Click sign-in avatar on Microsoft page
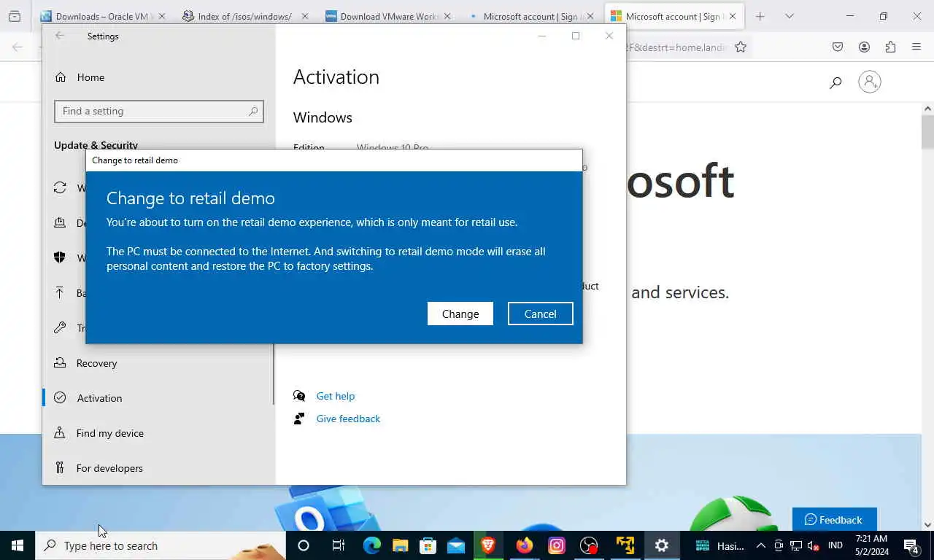The height and width of the screenshot is (560, 934). [870, 82]
